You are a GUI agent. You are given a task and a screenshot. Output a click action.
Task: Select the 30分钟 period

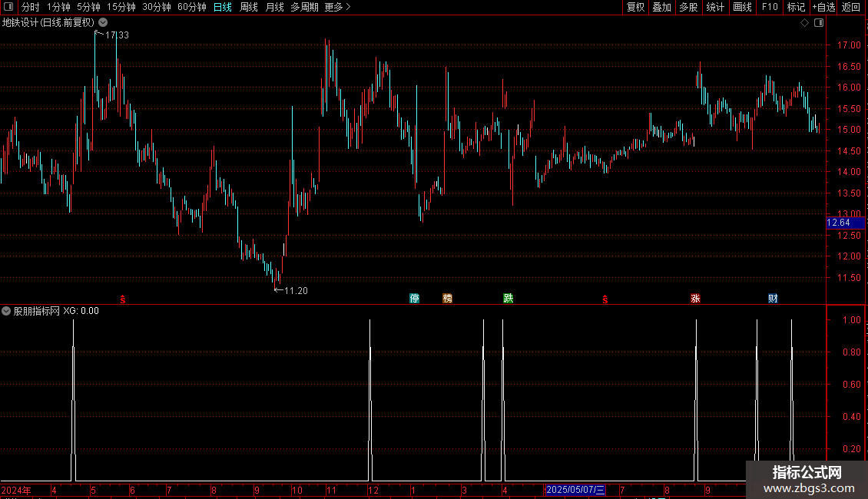157,7
